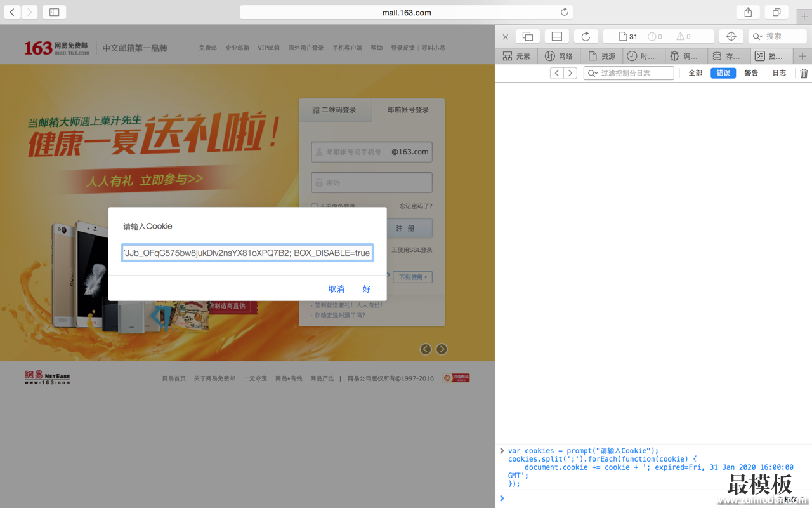Open 企业邮箱 link in header
The height and width of the screenshot is (508, 812).
pyautogui.click(x=237, y=48)
